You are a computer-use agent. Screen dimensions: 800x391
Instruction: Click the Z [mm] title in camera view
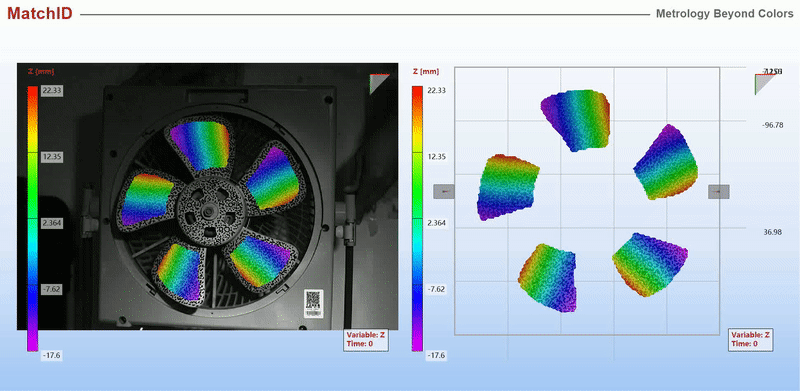(x=40, y=71)
